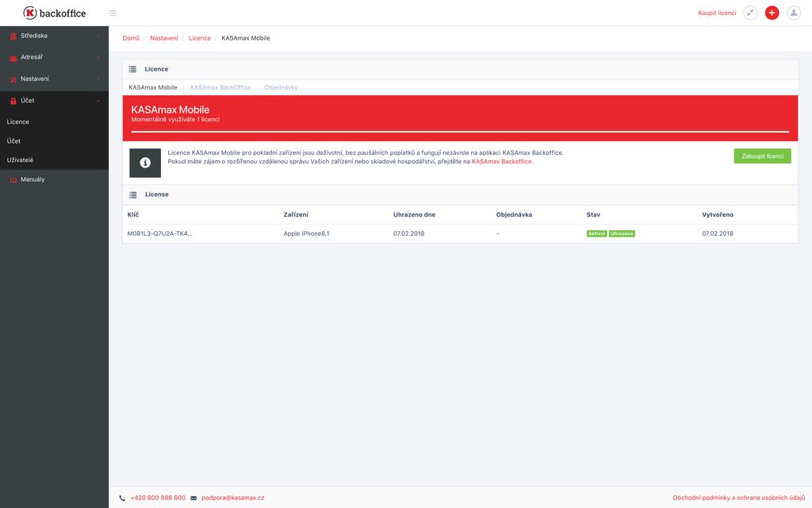Open the KASAmax Backoffice link in the info text
This screenshot has width=812, height=508.
point(501,162)
